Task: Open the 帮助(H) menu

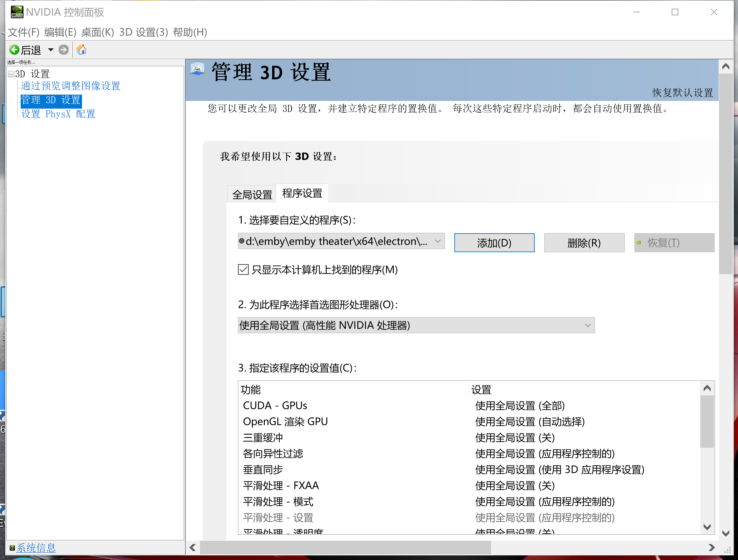Action: click(x=190, y=32)
